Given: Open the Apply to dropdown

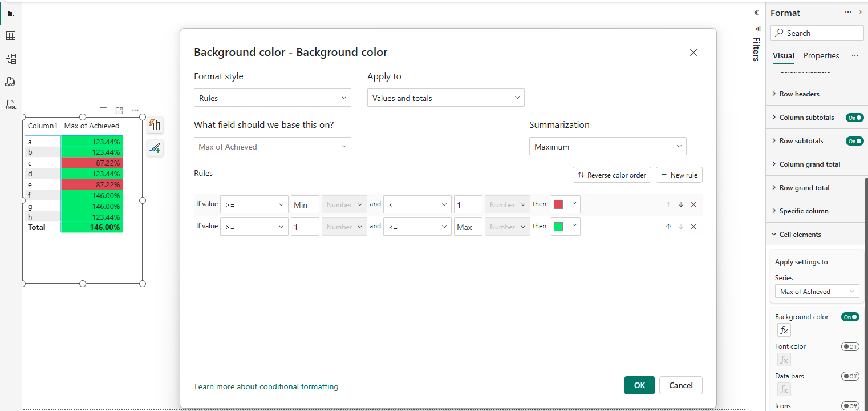Looking at the screenshot, I should [446, 98].
